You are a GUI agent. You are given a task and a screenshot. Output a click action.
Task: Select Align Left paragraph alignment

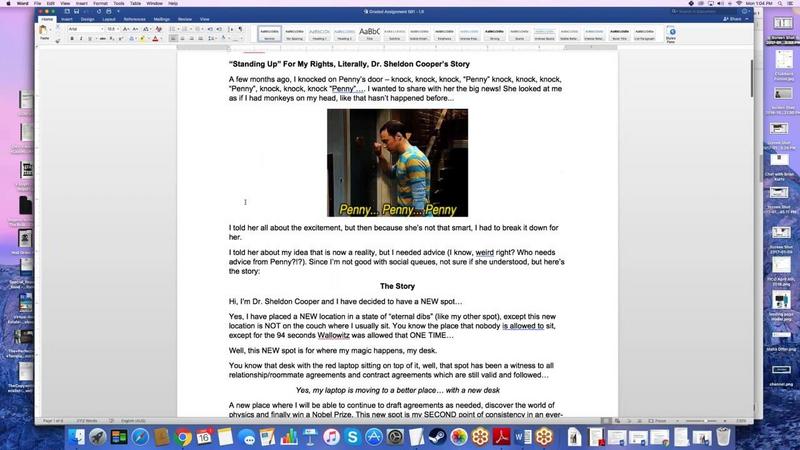[x=173, y=38]
